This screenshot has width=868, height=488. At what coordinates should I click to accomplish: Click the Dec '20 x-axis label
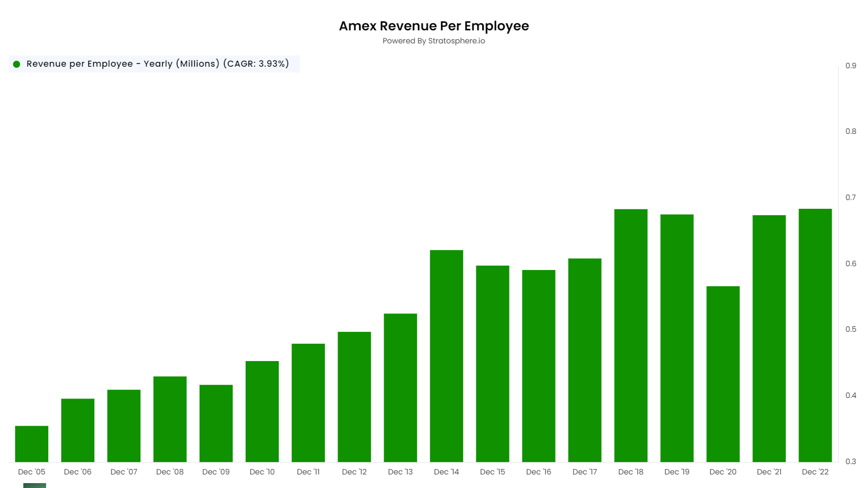pos(723,472)
